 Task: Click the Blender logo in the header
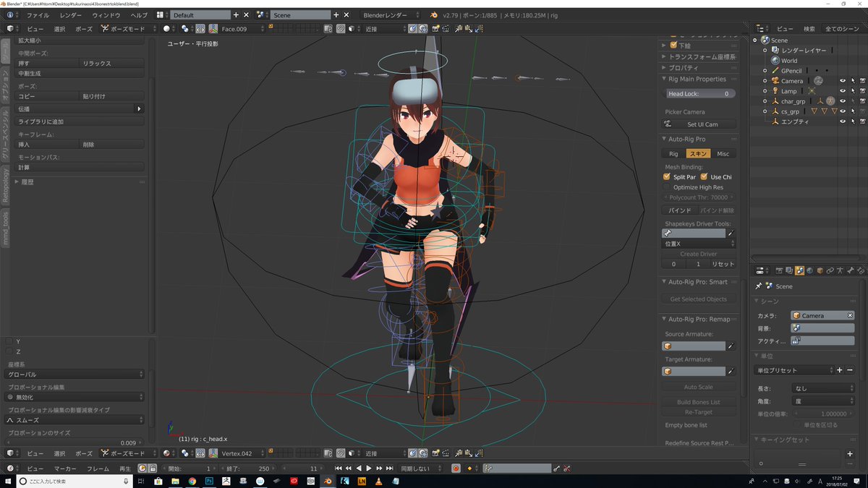coord(433,14)
